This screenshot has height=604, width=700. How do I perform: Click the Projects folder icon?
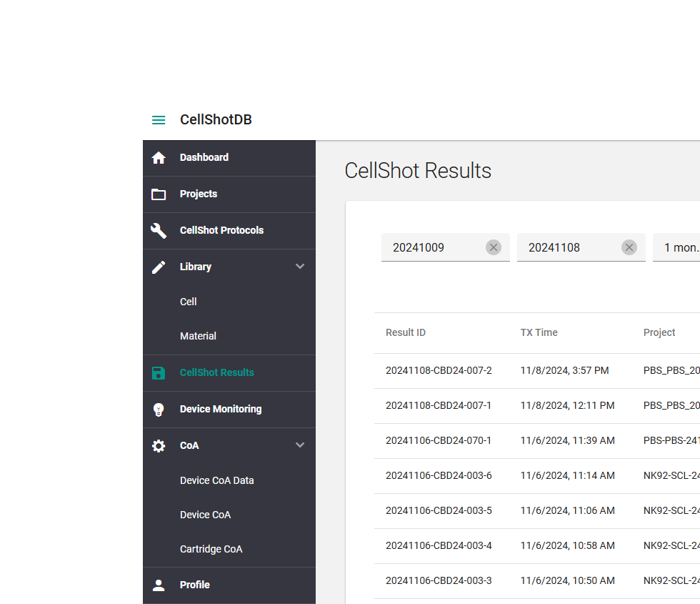point(159,194)
